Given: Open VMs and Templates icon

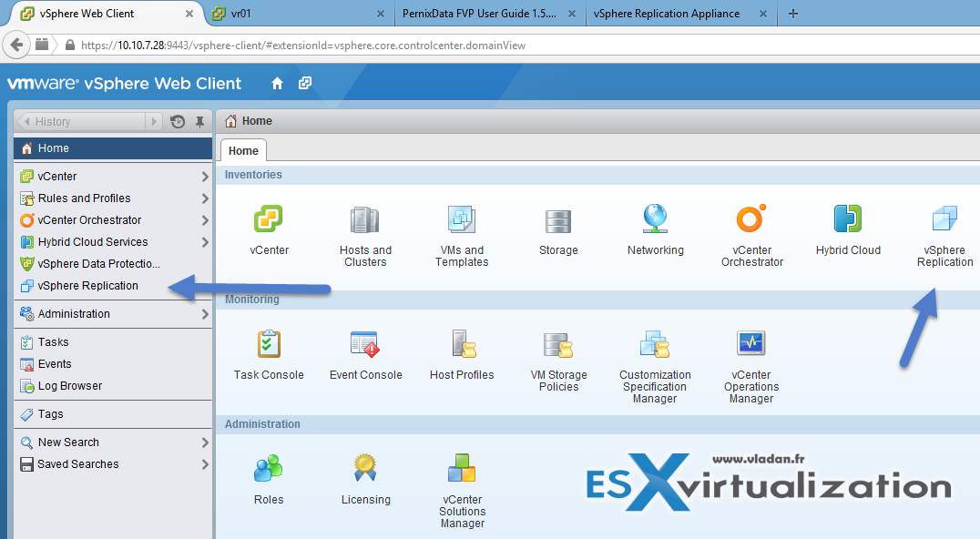Looking at the screenshot, I should (x=462, y=219).
